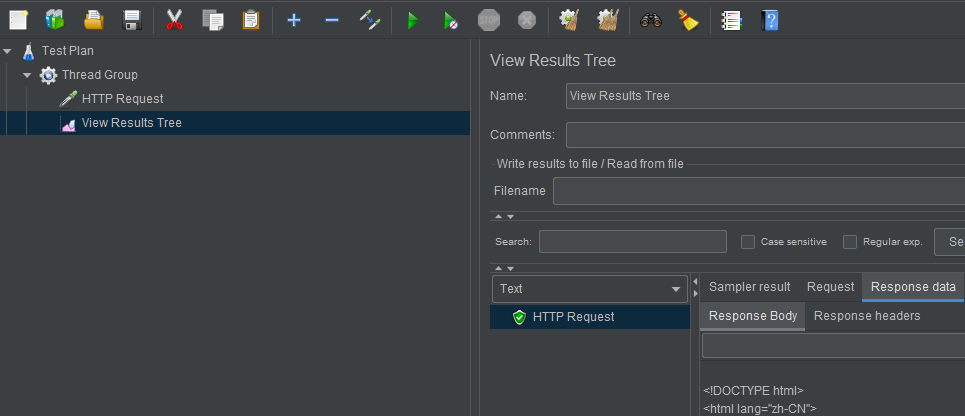
Task: Enable the Case sensitive checkbox
Action: tap(748, 242)
